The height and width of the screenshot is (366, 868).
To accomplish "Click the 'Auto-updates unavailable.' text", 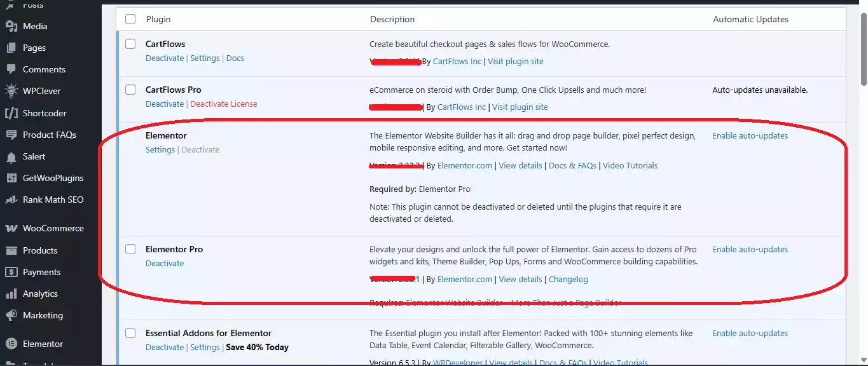I will click(x=760, y=90).
